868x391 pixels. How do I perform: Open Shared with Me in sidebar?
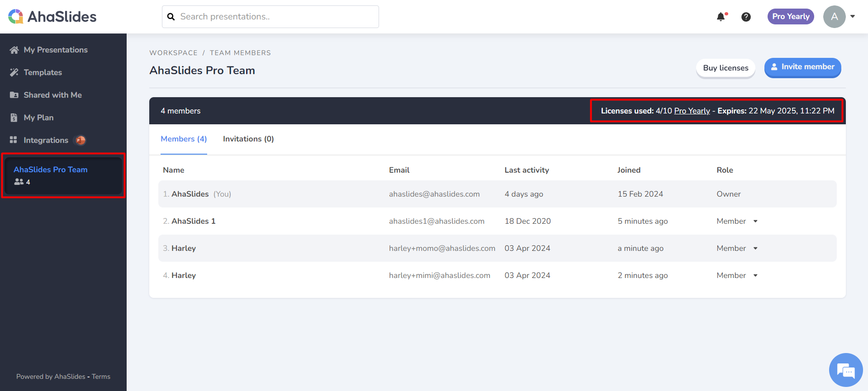tap(52, 95)
